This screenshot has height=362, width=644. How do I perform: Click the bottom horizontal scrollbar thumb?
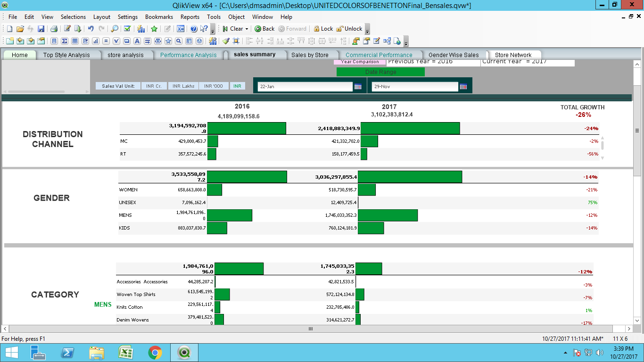310,329
